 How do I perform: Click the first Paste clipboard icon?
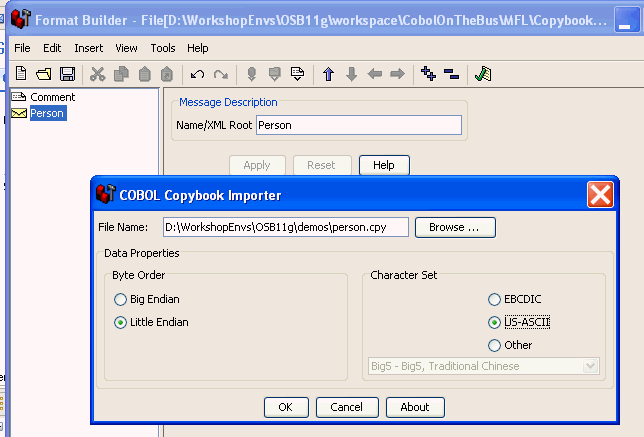(144, 74)
